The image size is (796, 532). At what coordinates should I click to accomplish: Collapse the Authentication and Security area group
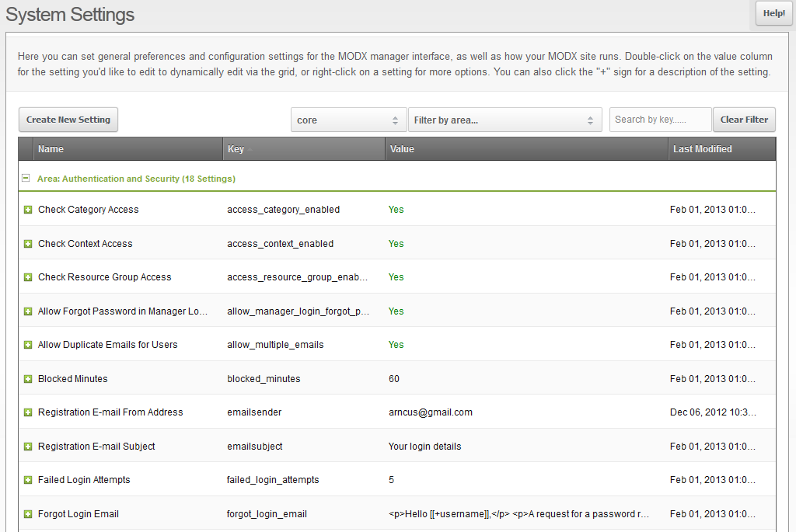point(26,178)
